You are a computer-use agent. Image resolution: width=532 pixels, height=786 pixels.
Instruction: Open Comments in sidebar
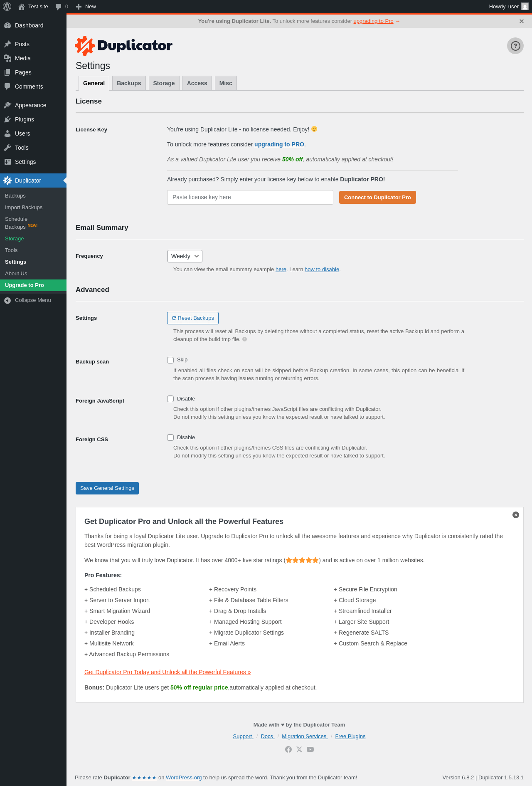click(x=33, y=87)
